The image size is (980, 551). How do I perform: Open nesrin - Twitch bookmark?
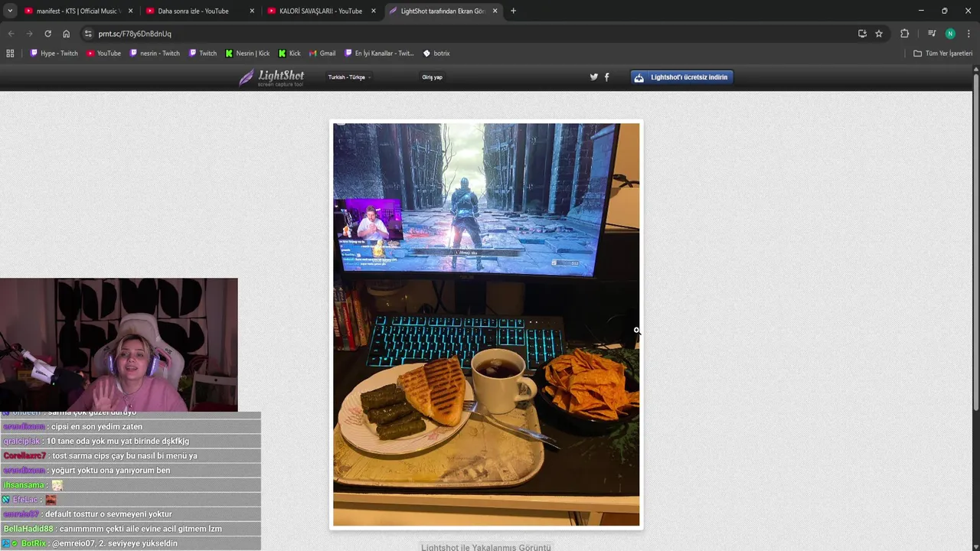coord(155,54)
